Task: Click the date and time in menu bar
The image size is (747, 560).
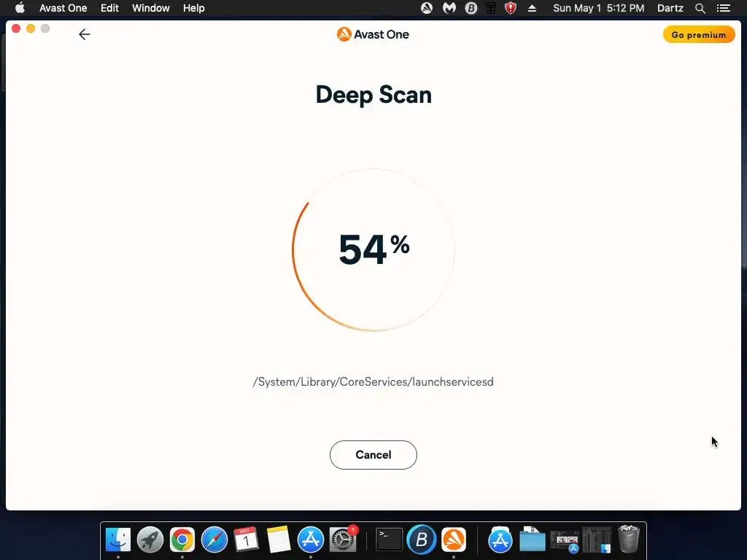Action: [598, 8]
